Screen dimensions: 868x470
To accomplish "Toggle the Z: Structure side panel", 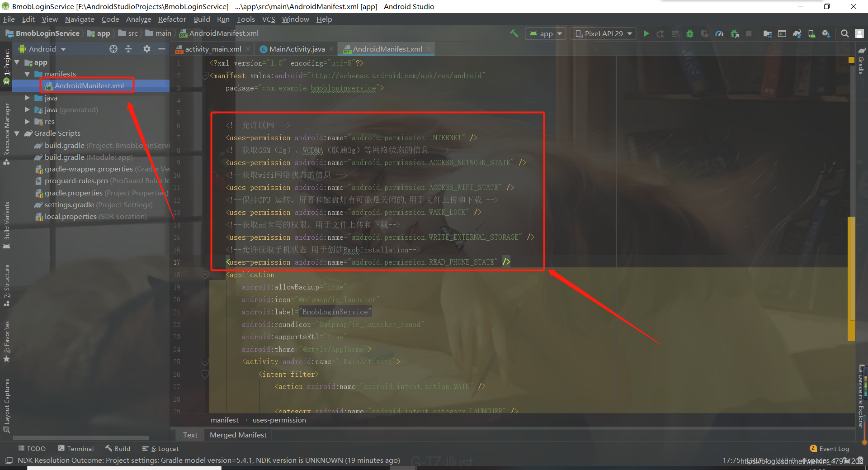I will (6, 285).
